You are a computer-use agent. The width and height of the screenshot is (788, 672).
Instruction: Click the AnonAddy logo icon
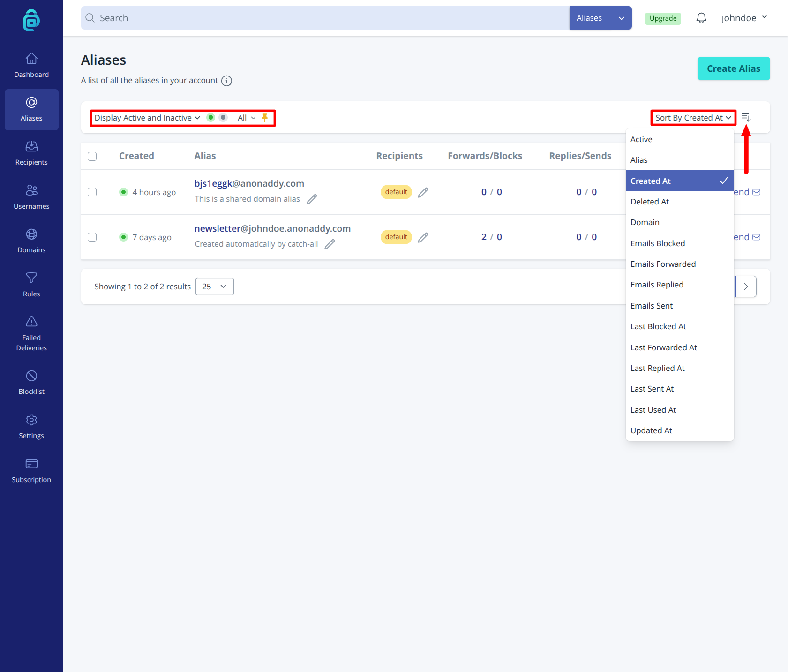(31, 20)
